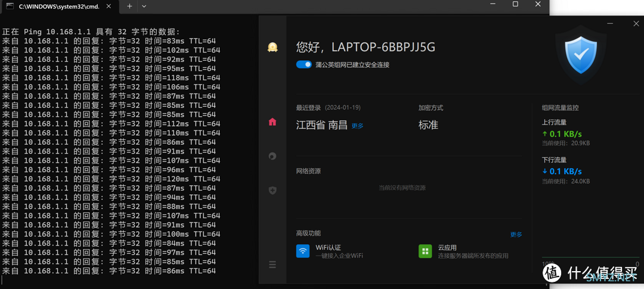The width and height of the screenshot is (644, 289).
Task: Click the blue shield checkmark logo
Action: tap(580, 55)
